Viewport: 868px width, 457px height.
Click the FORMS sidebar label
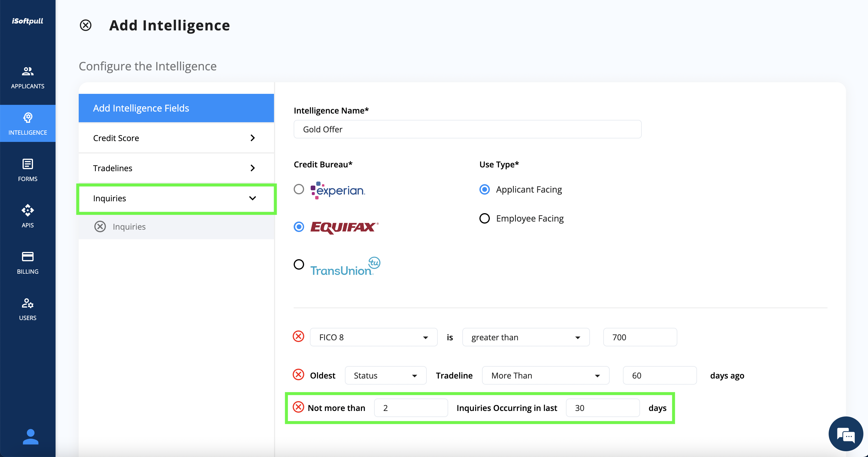tap(27, 179)
